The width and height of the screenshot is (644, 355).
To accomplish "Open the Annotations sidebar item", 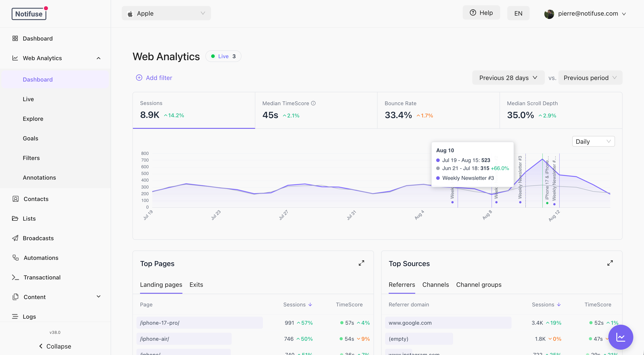I will click(55, 178).
